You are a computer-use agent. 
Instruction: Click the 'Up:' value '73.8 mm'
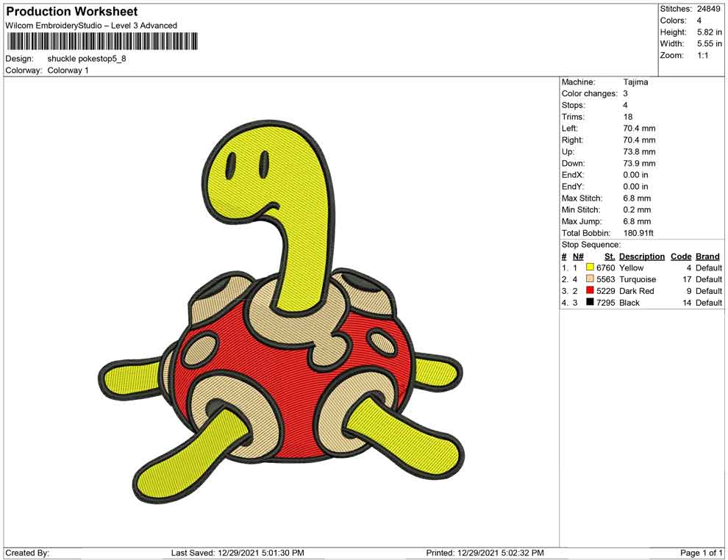point(639,151)
